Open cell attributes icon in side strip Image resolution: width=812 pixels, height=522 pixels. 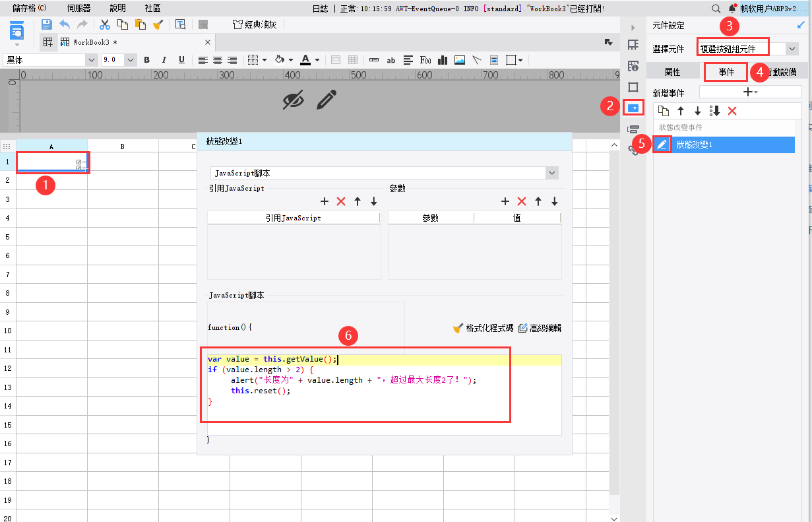click(x=633, y=66)
